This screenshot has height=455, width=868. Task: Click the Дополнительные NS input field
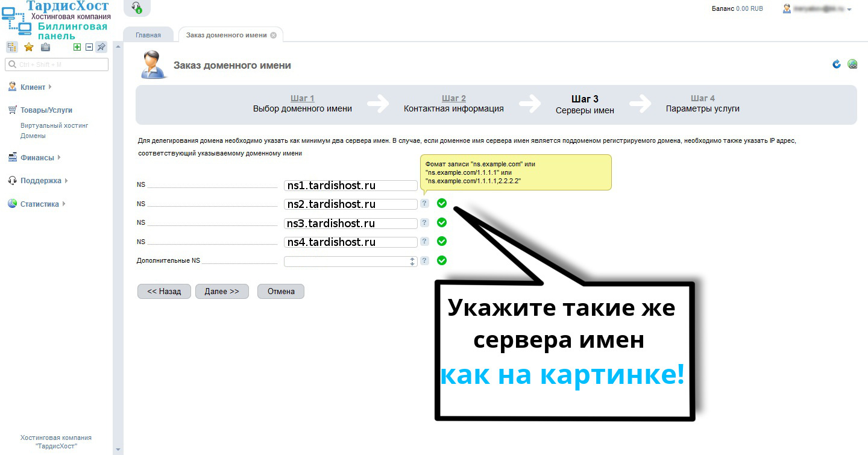coord(351,262)
